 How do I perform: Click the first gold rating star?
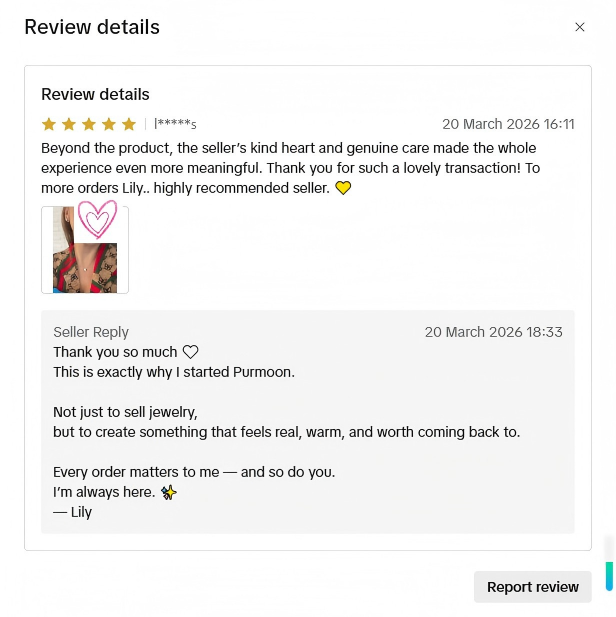(x=49, y=124)
